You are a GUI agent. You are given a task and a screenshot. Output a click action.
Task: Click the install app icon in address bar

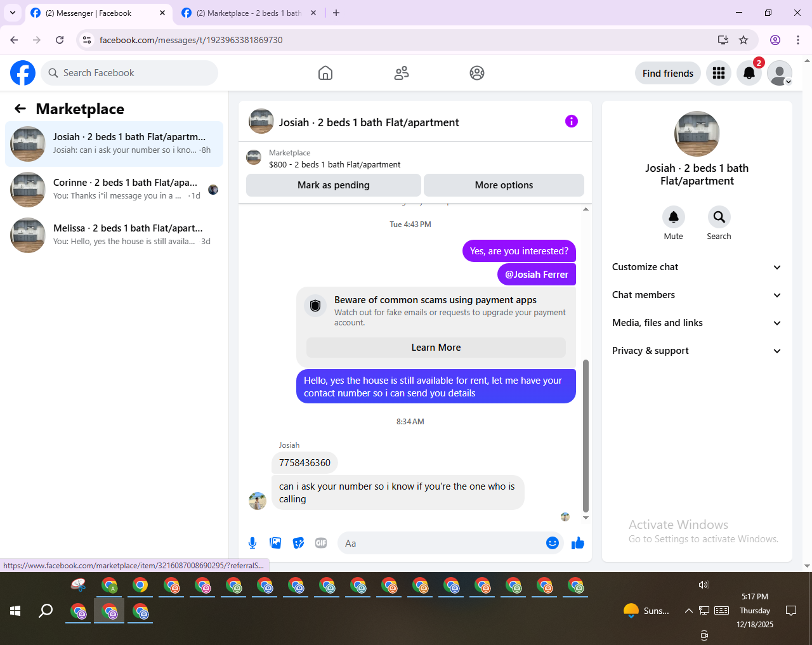point(723,40)
